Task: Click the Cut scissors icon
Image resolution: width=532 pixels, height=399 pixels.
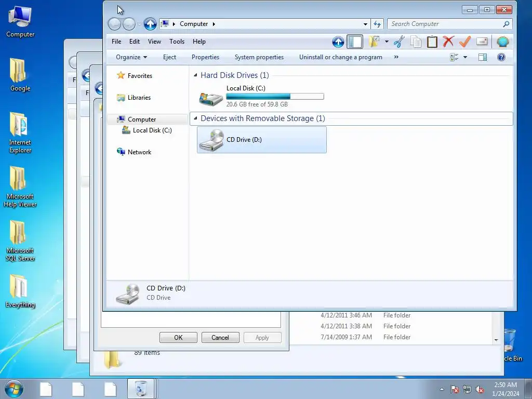Action: [400, 42]
